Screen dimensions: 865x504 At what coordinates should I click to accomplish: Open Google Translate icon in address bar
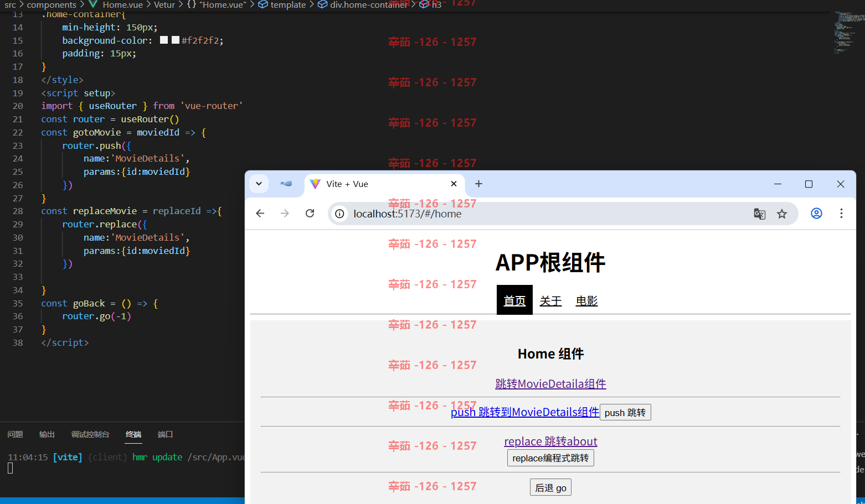tap(759, 214)
